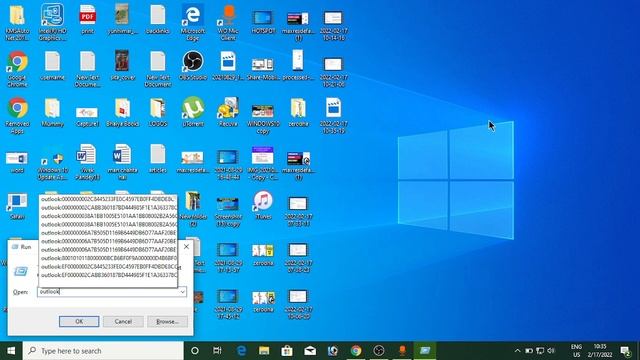
Task: Select suggestion outlook:000101011800000...
Action: (108, 258)
